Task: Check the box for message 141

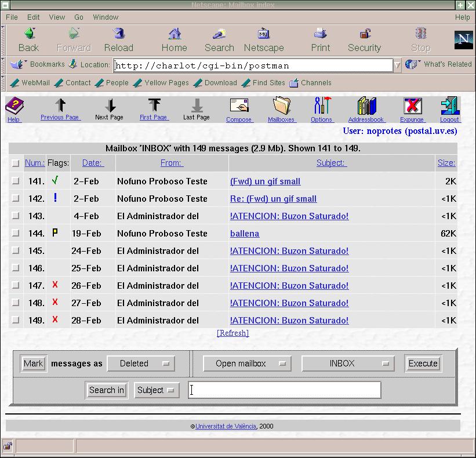Action: (x=16, y=181)
